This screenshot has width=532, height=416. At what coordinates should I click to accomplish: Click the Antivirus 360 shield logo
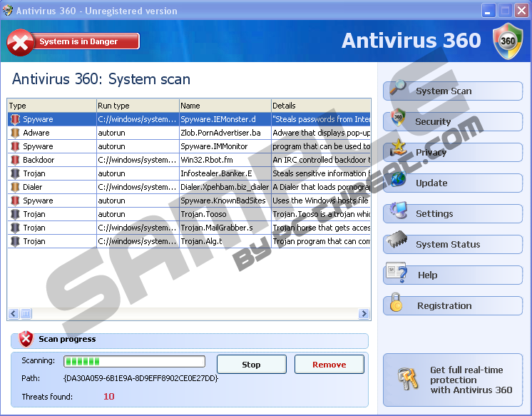pos(508,41)
